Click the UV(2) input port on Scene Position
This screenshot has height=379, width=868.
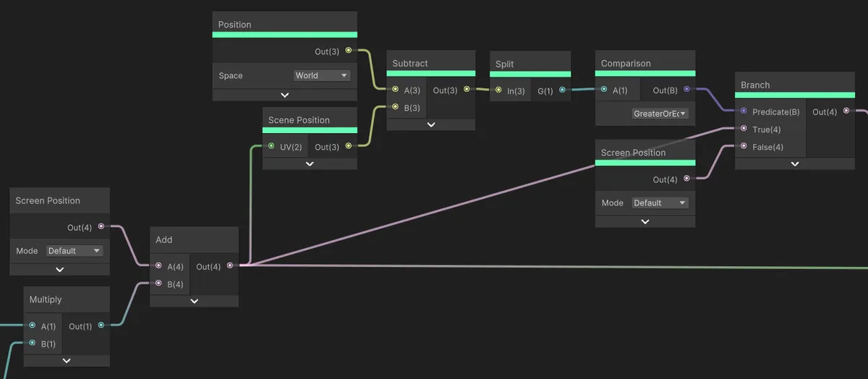pos(271,147)
